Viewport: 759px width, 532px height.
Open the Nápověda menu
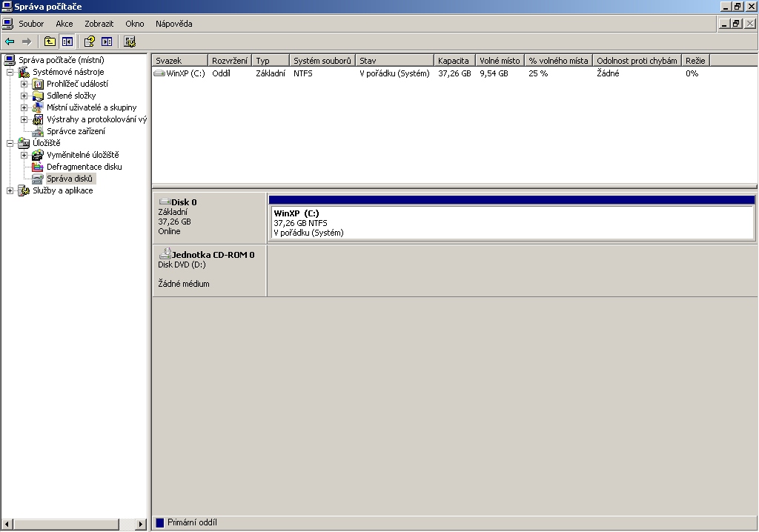coord(173,24)
